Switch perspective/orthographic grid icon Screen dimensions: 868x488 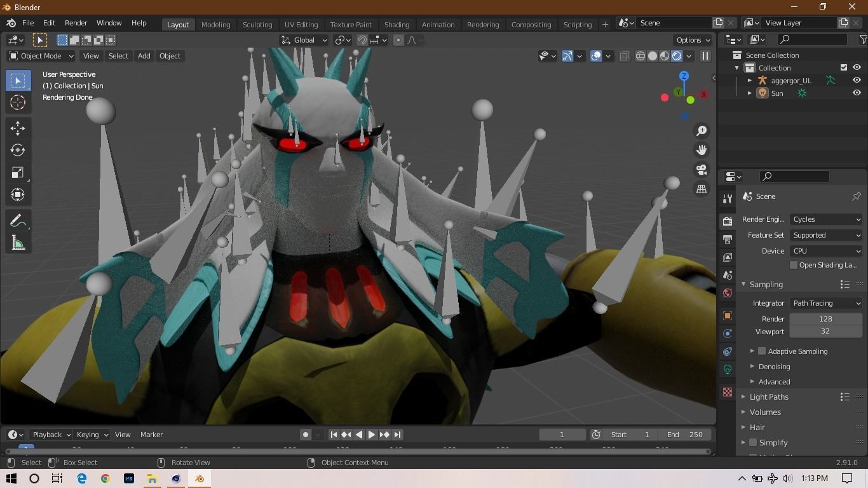tap(702, 189)
